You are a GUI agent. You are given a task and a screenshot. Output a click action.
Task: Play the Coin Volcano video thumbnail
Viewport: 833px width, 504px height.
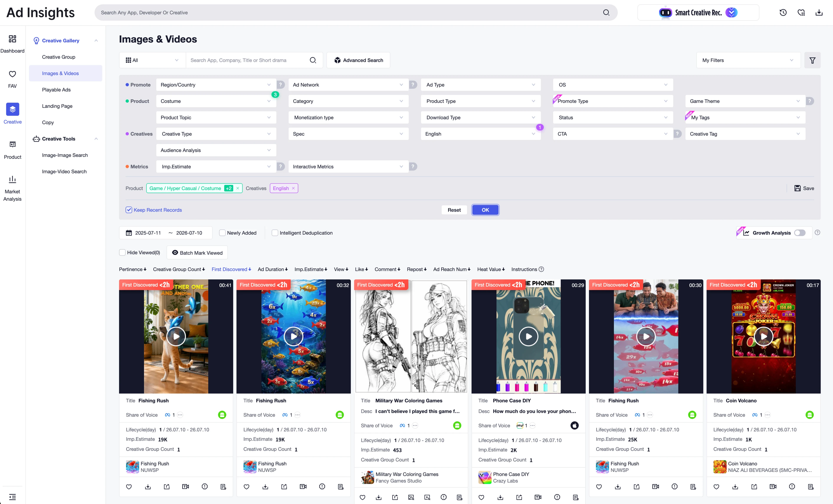[763, 336]
